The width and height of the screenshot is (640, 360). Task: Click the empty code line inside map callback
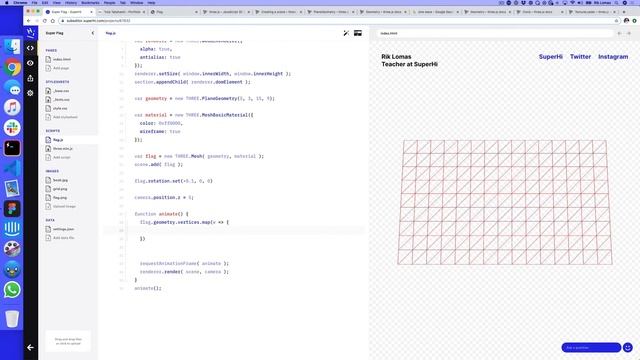point(234,231)
